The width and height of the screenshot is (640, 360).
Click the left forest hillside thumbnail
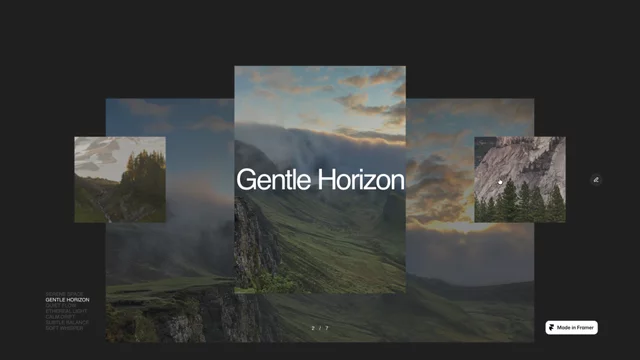click(120, 180)
